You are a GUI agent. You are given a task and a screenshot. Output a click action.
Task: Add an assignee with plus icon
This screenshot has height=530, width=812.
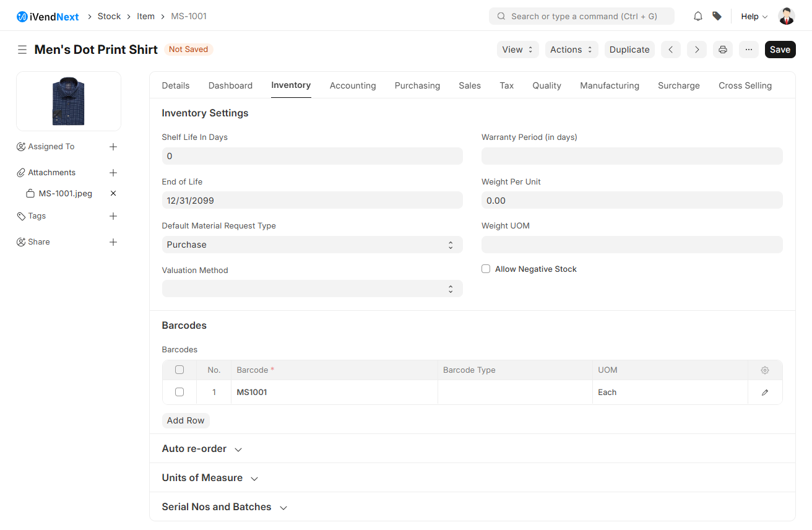(x=113, y=147)
